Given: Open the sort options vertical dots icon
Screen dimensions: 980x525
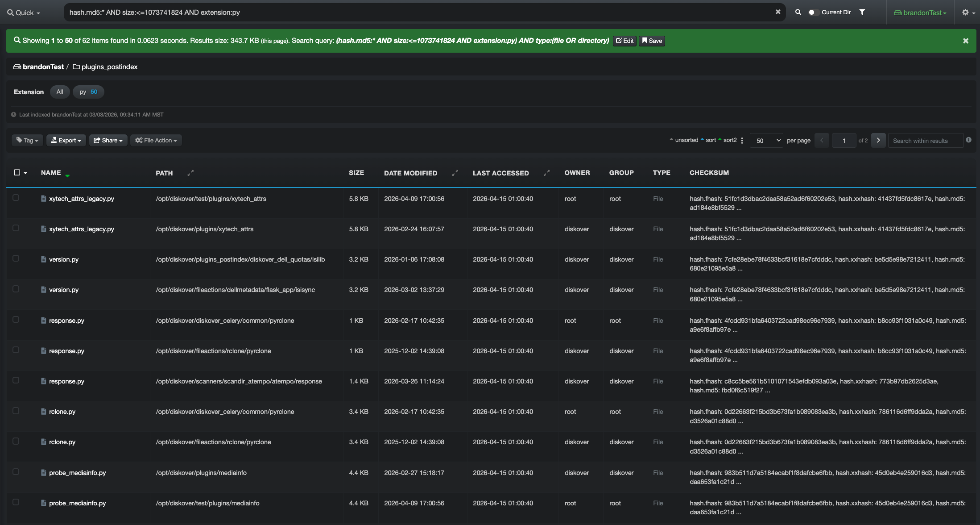Looking at the screenshot, I should tap(742, 140).
